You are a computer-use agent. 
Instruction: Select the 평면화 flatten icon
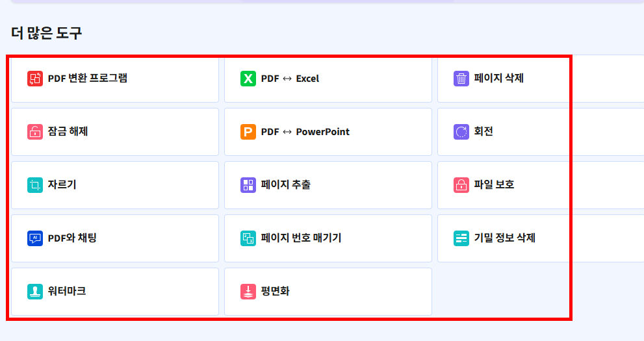pyautogui.click(x=248, y=292)
